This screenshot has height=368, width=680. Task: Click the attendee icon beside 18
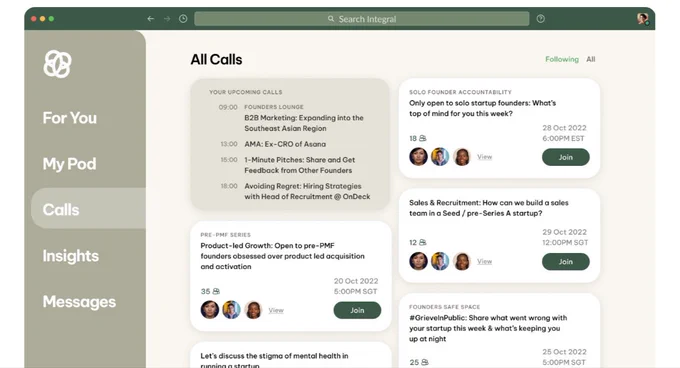click(423, 138)
